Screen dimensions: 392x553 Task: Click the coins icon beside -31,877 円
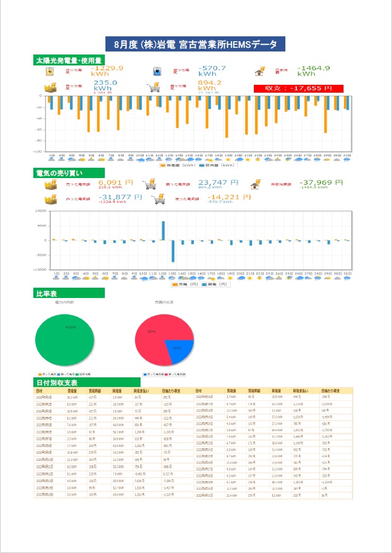[x=50, y=199]
